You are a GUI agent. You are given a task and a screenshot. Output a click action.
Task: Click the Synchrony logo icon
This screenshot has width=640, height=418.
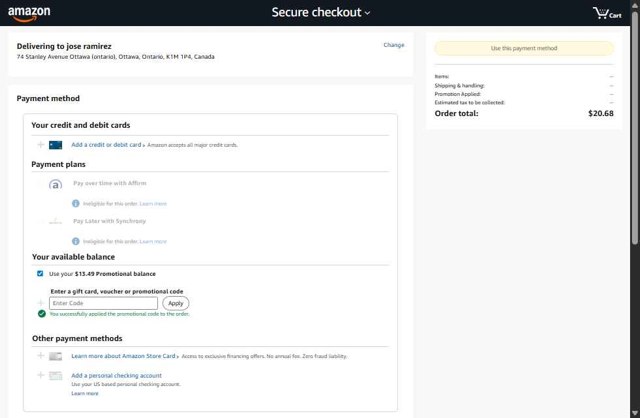[x=56, y=221]
